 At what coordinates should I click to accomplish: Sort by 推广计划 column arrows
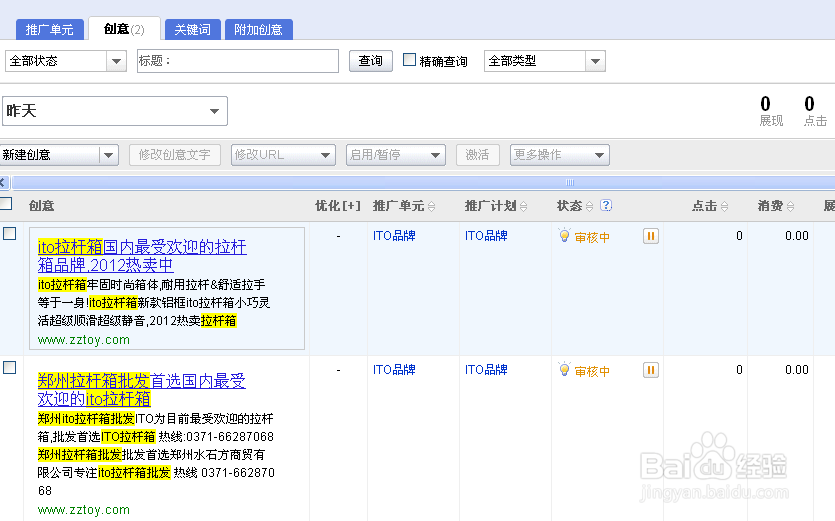[523, 206]
